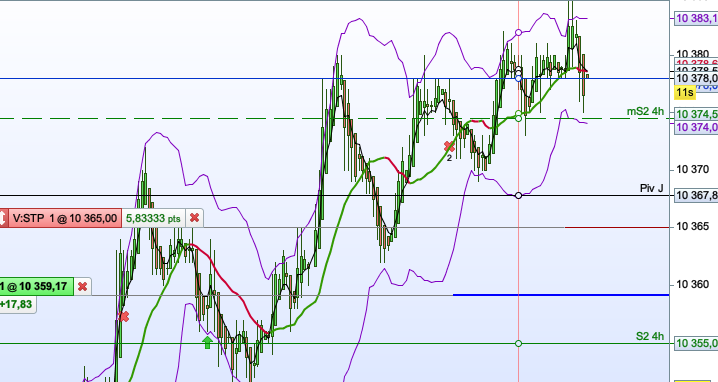Click the up-down arrow handle of the stop order
The height and width of the screenshot is (382, 718).
point(4,218)
